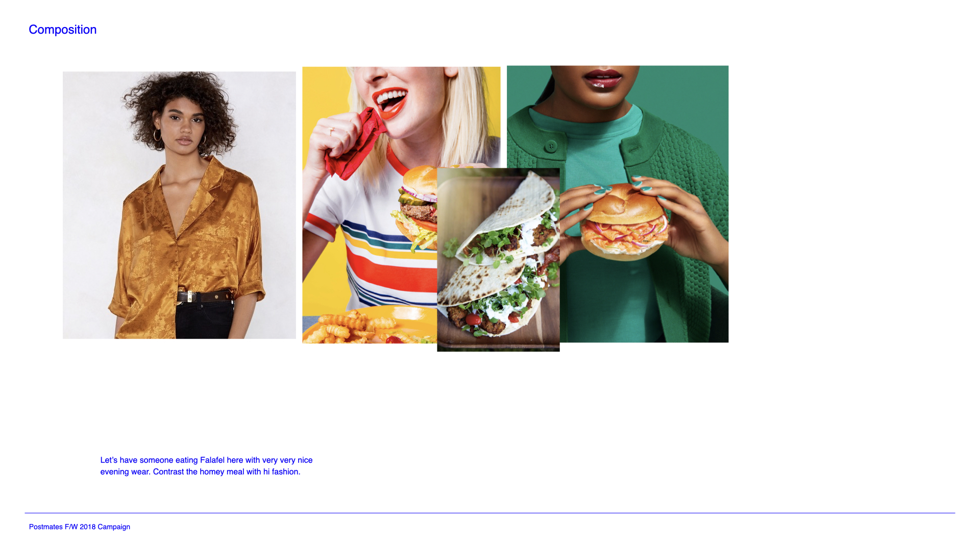This screenshot has width=980, height=551.
Task: Click the burger beside the striped shirt
Action: pyautogui.click(x=416, y=207)
